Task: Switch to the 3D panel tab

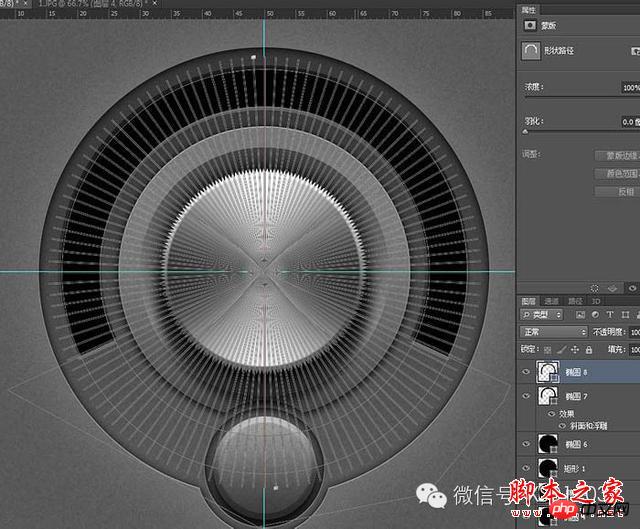Action: tap(596, 301)
